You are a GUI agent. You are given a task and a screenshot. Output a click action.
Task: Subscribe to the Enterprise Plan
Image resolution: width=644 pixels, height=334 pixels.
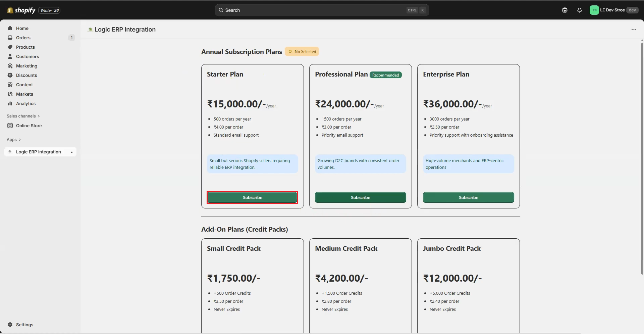click(468, 197)
